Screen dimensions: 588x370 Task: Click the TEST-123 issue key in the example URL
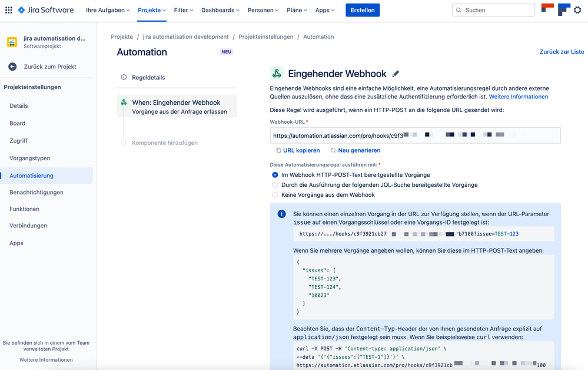point(507,234)
